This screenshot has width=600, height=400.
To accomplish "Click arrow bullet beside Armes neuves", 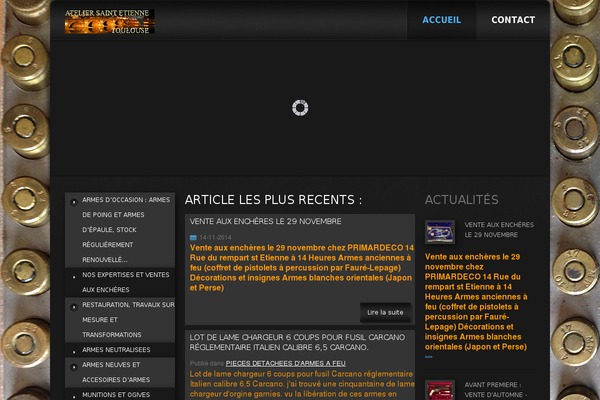I will point(74,367).
